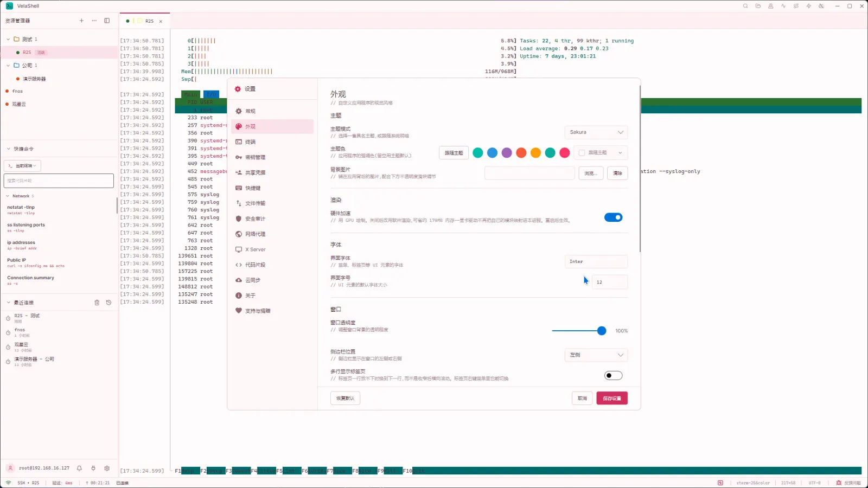Select the orange-red accent color swatch
This screenshot has height=488, width=868.
tap(521, 153)
